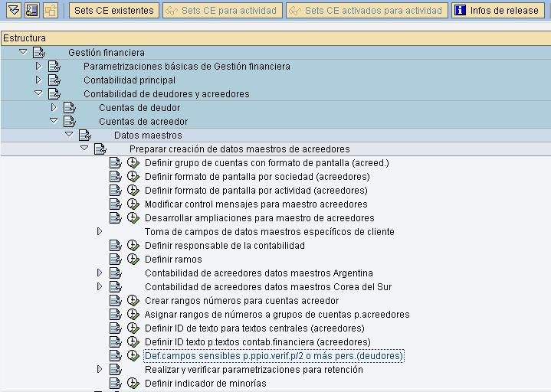Execute clock icon for Crear rangos números
551x392 pixels.
pos(133,301)
